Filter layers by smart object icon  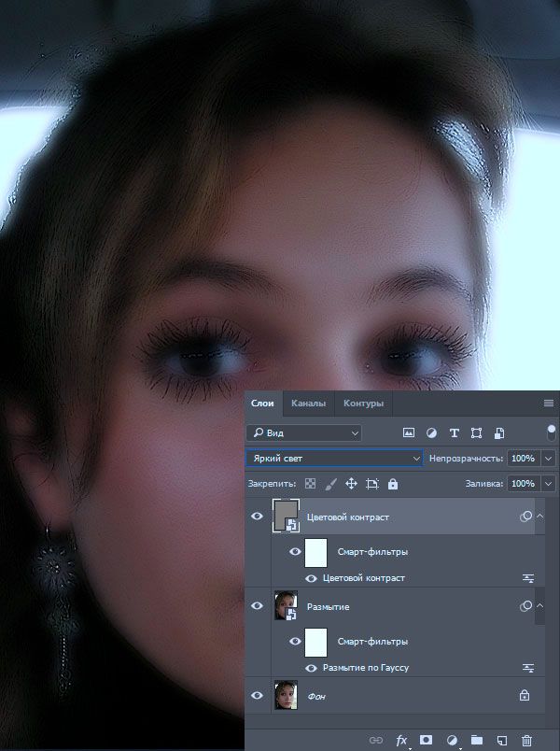498,433
